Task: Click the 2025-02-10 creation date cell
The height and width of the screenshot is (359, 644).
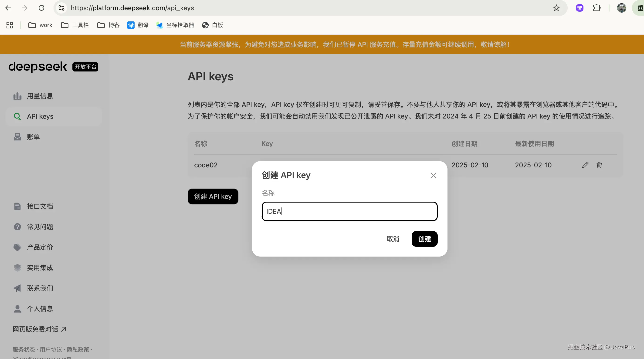Action: [470, 165]
